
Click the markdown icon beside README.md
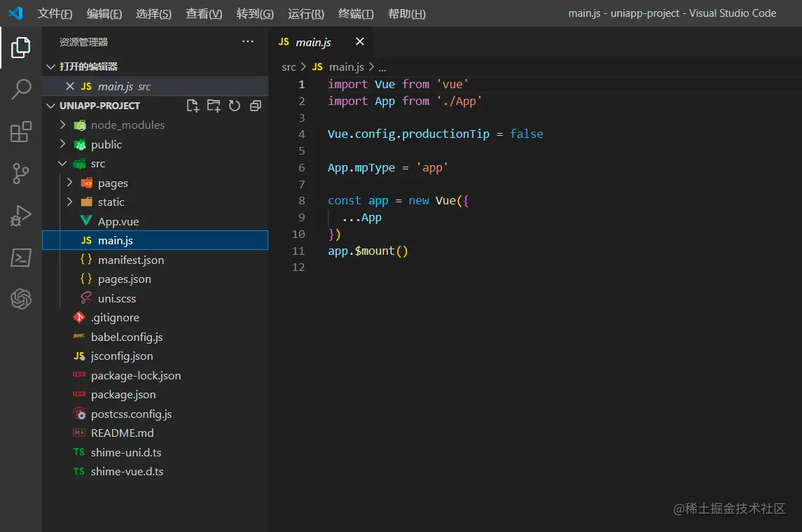(x=78, y=433)
